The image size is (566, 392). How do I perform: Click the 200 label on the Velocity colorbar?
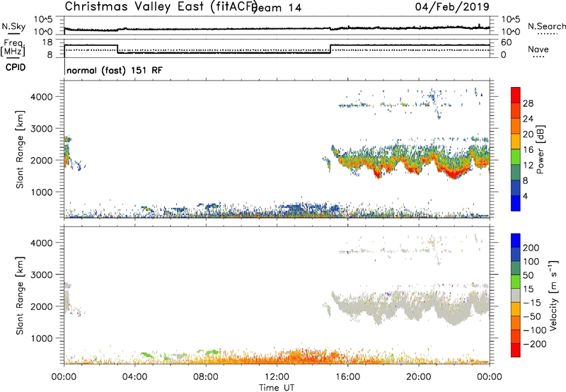pos(531,248)
